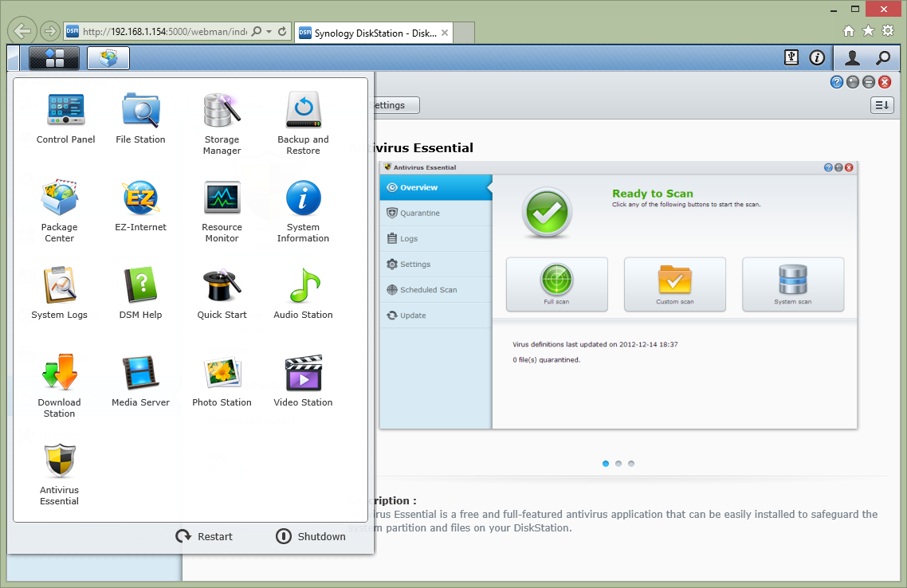Open a new blank browser tab
This screenshot has width=907, height=588.
(464, 33)
